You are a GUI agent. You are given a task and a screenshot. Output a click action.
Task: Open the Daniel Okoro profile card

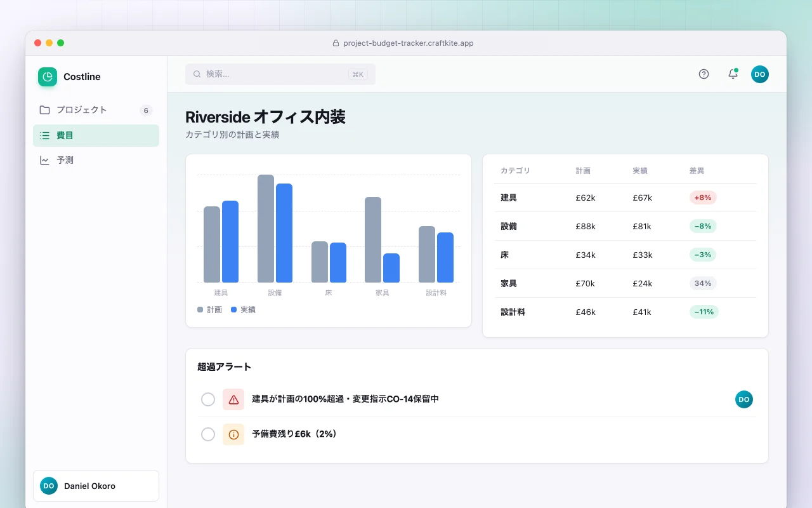(96, 486)
